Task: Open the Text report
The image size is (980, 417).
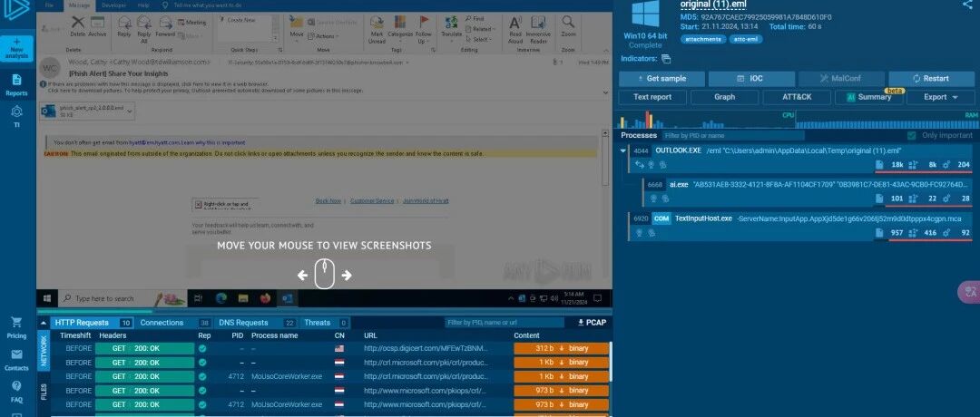Action: pyautogui.click(x=652, y=97)
